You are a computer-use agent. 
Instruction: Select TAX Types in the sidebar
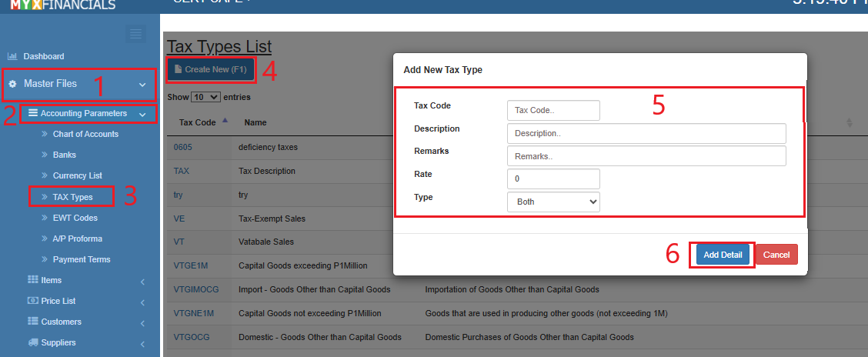[72, 196]
